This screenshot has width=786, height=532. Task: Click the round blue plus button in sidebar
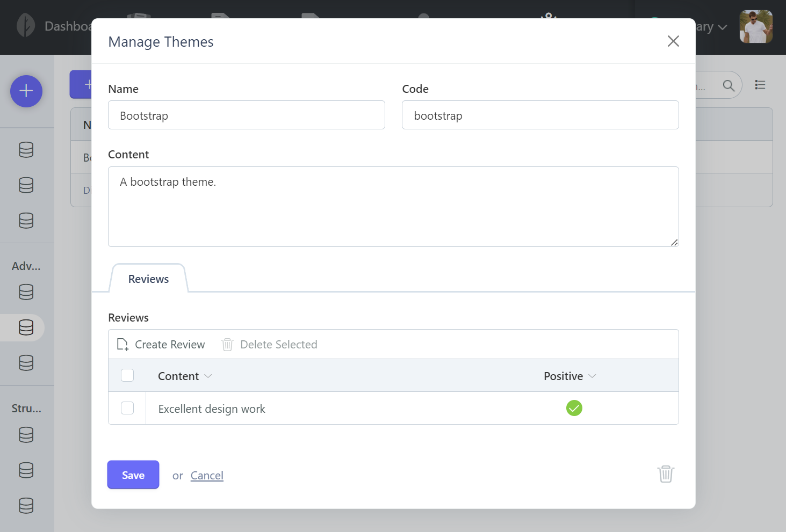coord(26,91)
